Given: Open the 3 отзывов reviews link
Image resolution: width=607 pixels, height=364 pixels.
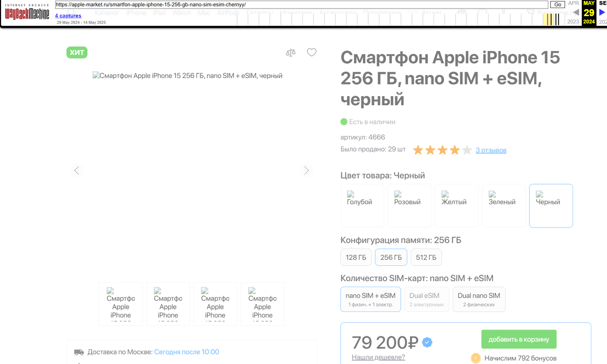Looking at the screenshot, I should coord(491,150).
